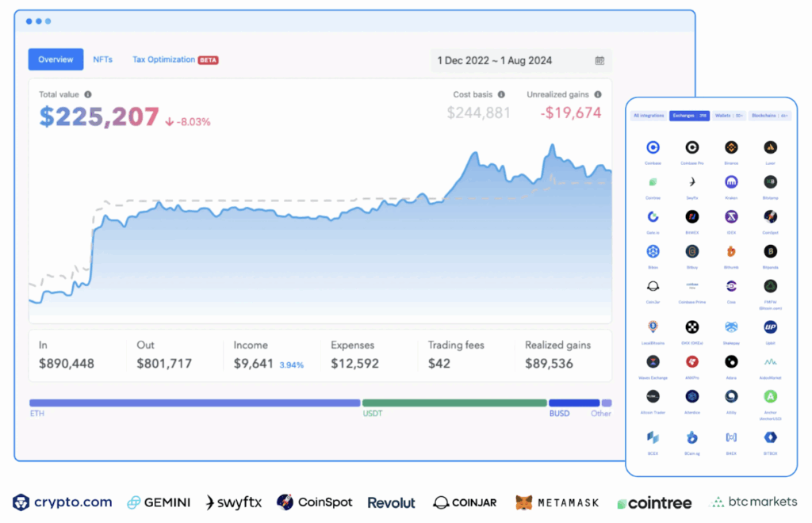
Task: Select the Bitbuy exchange icon
Action: (691, 251)
